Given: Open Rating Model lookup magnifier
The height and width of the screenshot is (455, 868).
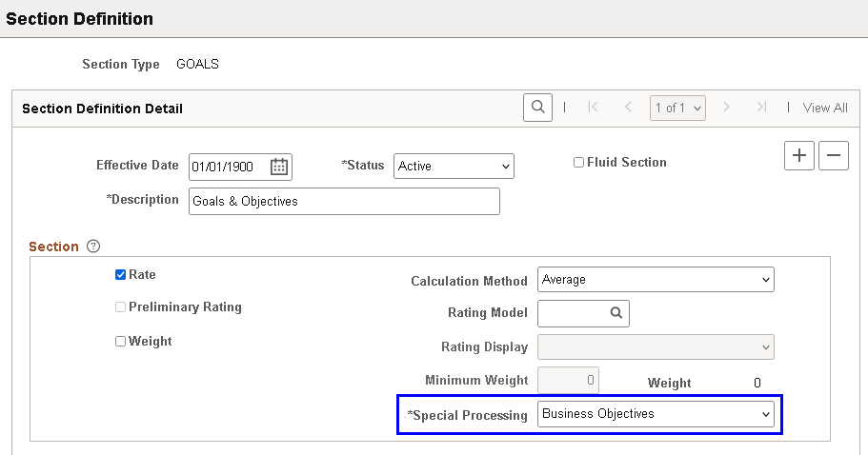Looking at the screenshot, I should [x=616, y=313].
